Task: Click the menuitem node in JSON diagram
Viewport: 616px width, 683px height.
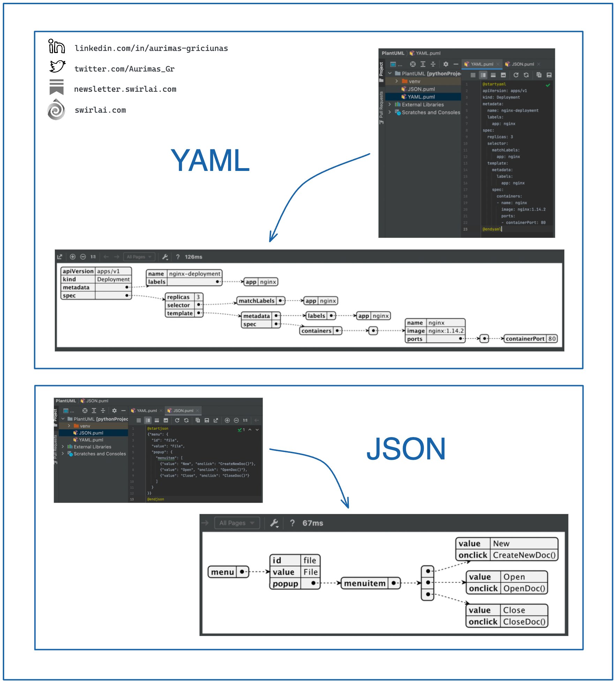Action: (370, 583)
